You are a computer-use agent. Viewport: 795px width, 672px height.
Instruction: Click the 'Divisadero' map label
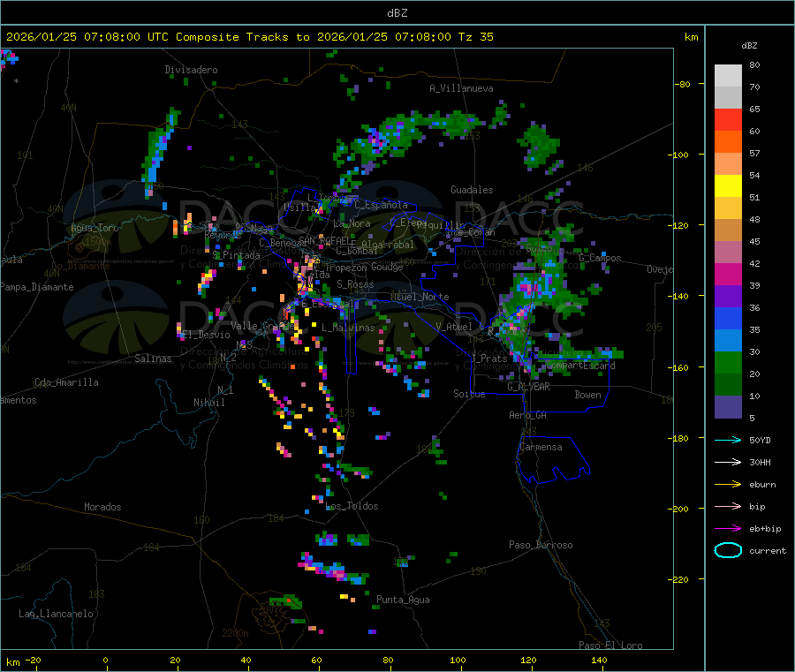click(x=191, y=70)
